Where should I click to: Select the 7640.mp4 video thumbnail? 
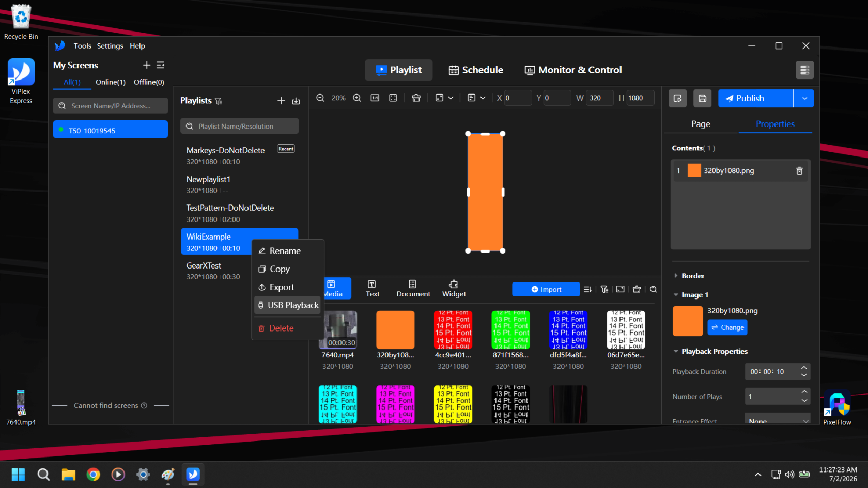click(x=338, y=329)
